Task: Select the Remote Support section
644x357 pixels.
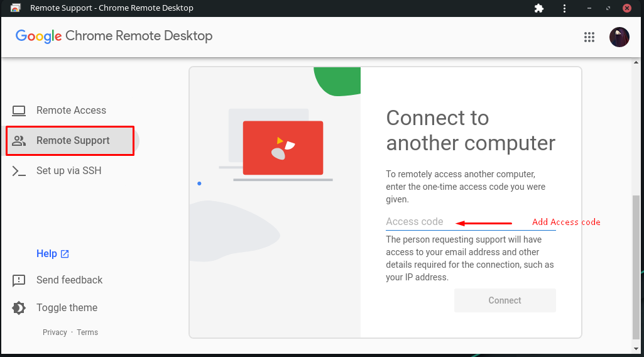Action: [x=70, y=141]
